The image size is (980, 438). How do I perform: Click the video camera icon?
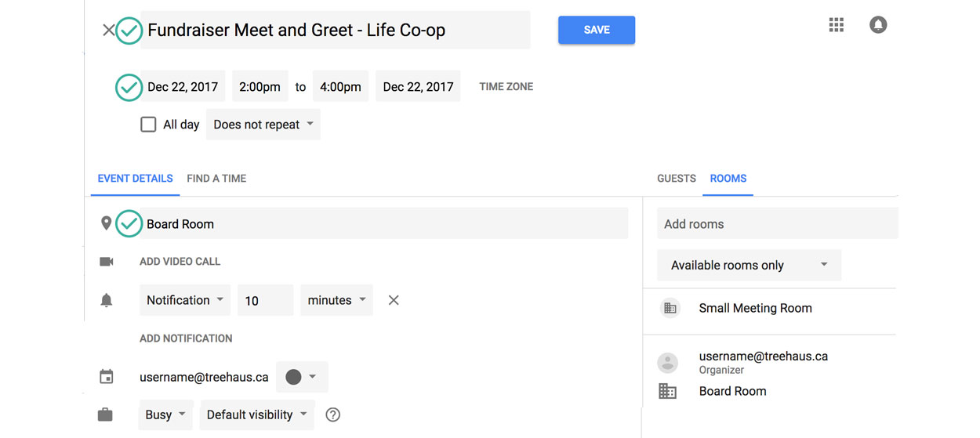tap(107, 262)
